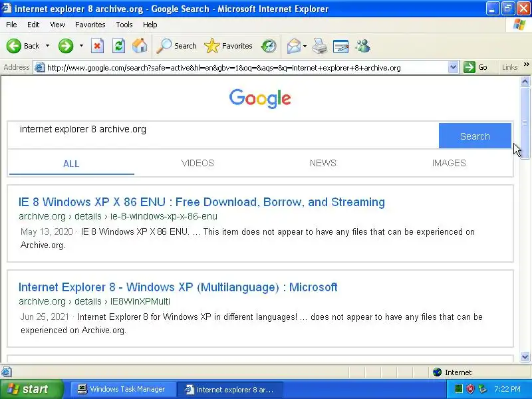The height and width of the screenshot is (399, 532).
Task: Open the View menu
Action: point(57,25)
